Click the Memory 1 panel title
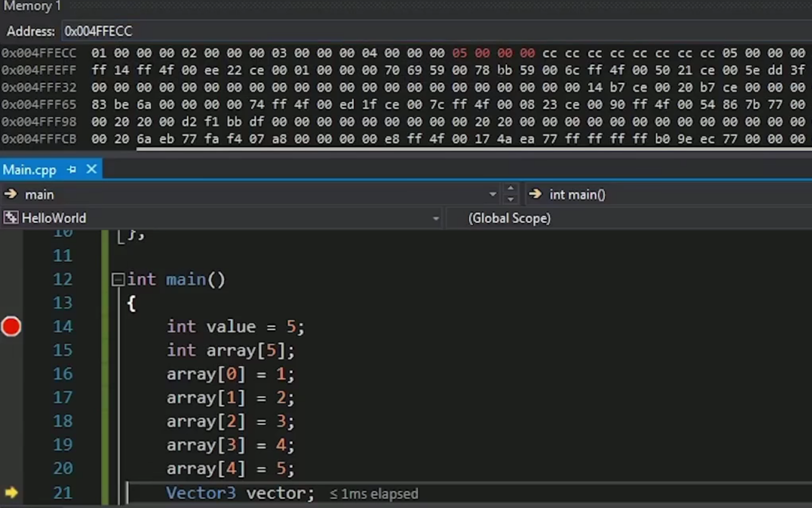 pos(32,6)
